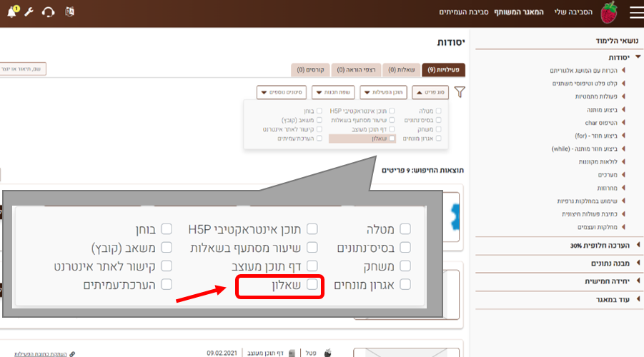The height and width of the screenshot is (357, 644).
Task: Open the hamburger menu icon
Action: pos(635,12)
